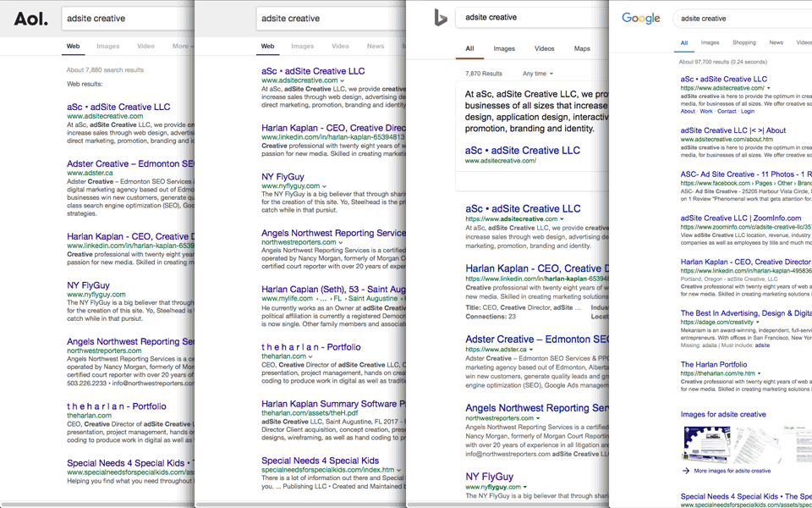Switch to Maps tab in Bing
The height and width of the screenshot is (508, 812).
click(582, 48)
